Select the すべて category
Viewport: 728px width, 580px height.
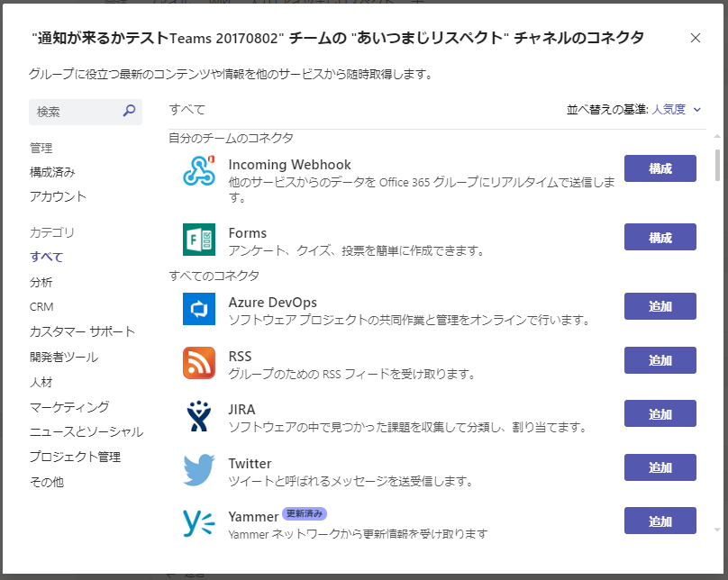point(47,257)
